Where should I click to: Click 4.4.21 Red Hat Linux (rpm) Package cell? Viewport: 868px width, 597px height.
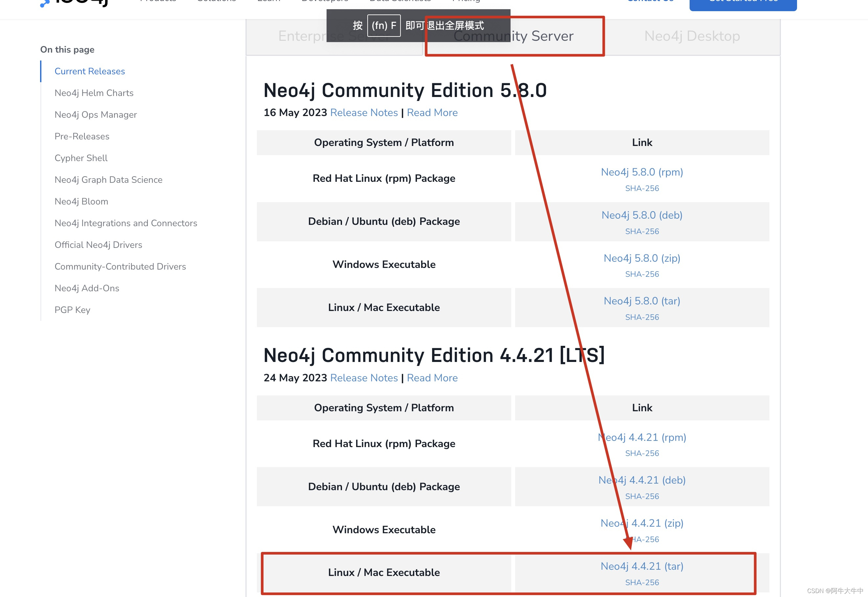click(384, 443)
